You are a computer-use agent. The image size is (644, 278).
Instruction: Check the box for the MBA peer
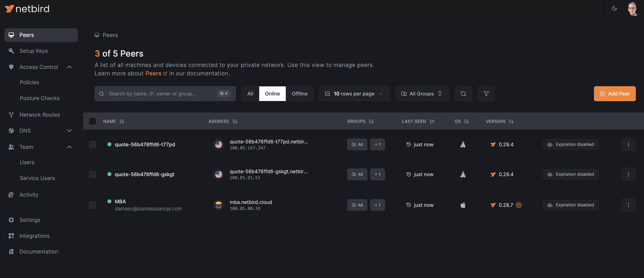tap(92, 205)
